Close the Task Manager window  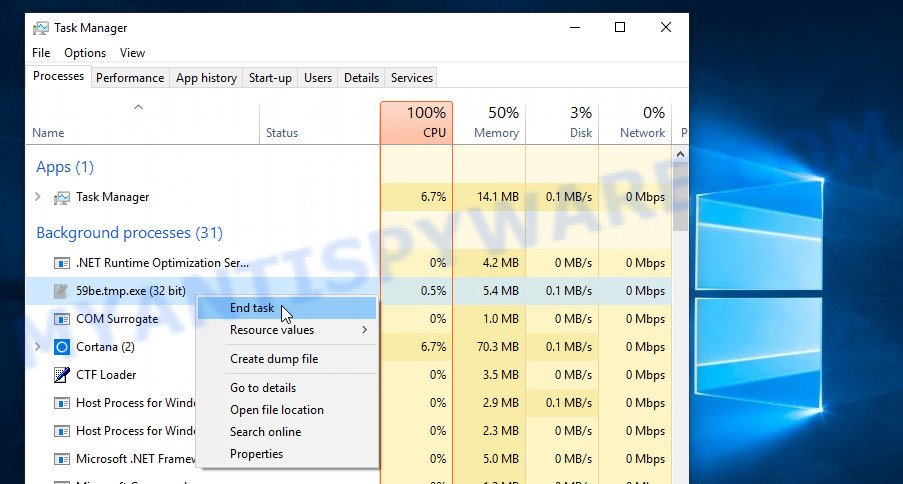click(x=666, y=27)
